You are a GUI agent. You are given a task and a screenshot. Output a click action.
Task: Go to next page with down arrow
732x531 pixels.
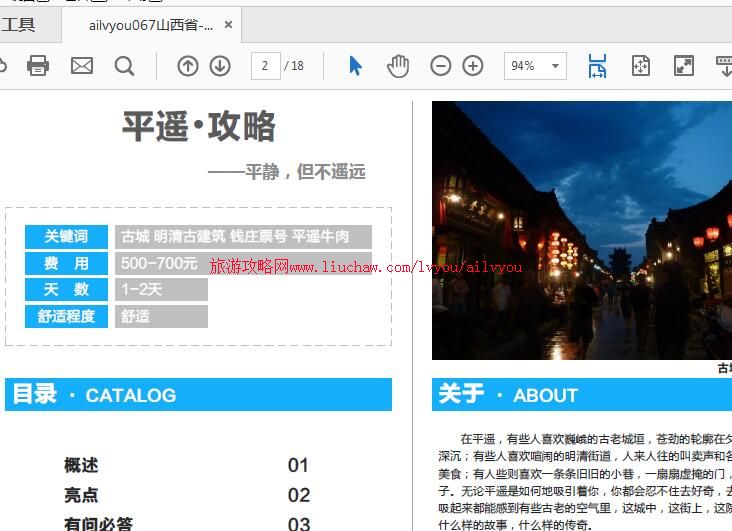[220, 66]
